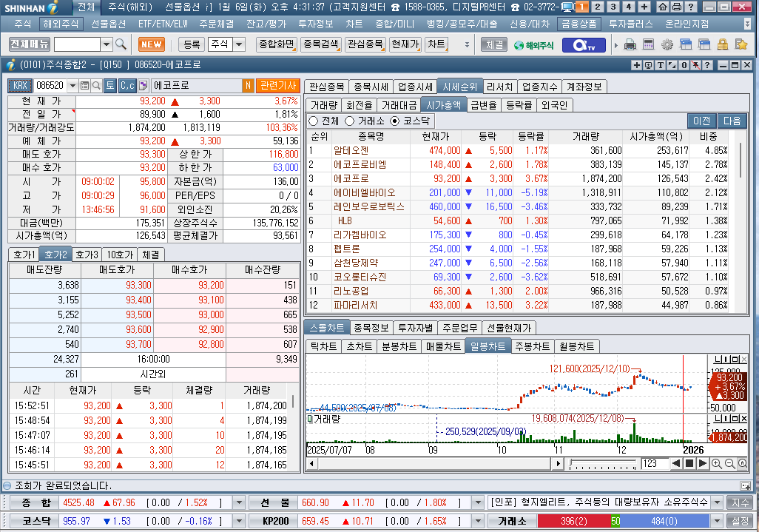Open the star favorites icon in toolbar

pos(741,45)
